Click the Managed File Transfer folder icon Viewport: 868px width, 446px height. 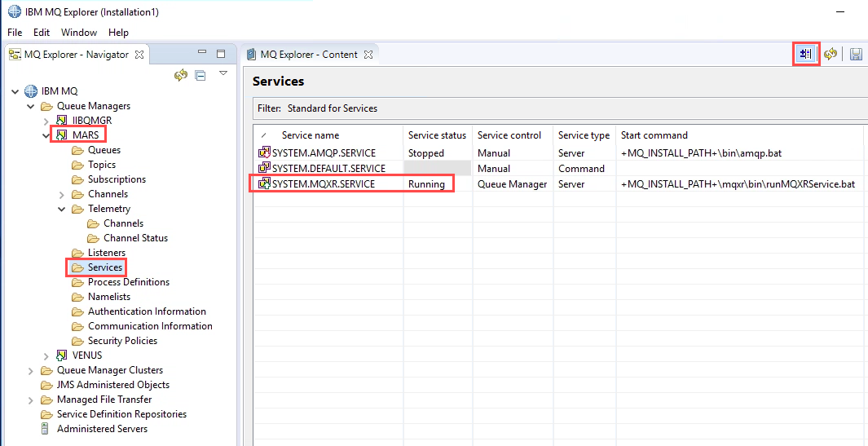[46, 400]
